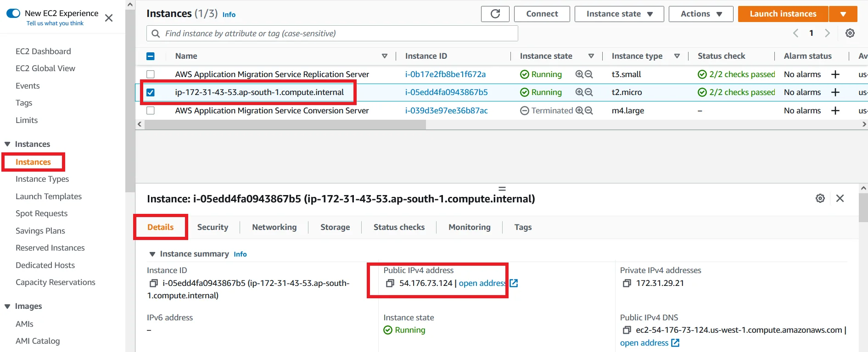This screenshot has height=352, width=868.
Task: Sort by Name column arrow
Action: (x=385, y=56)
